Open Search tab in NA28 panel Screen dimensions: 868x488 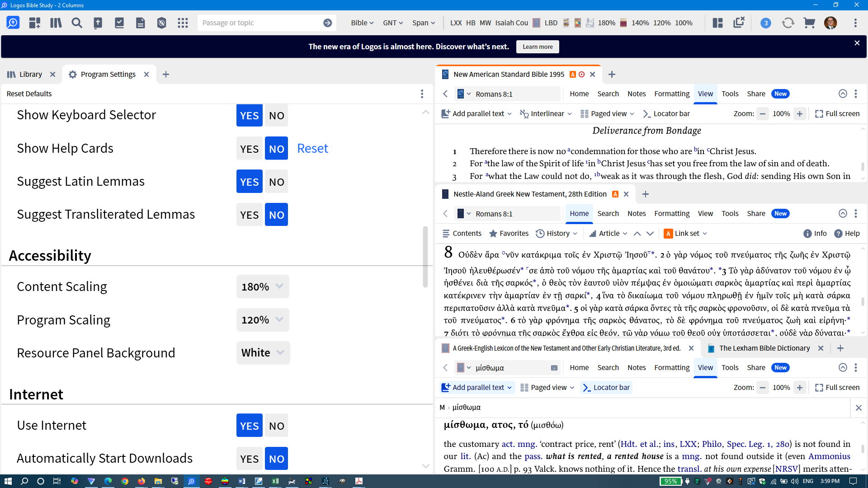pyautogui.click(x=608, y=213)
